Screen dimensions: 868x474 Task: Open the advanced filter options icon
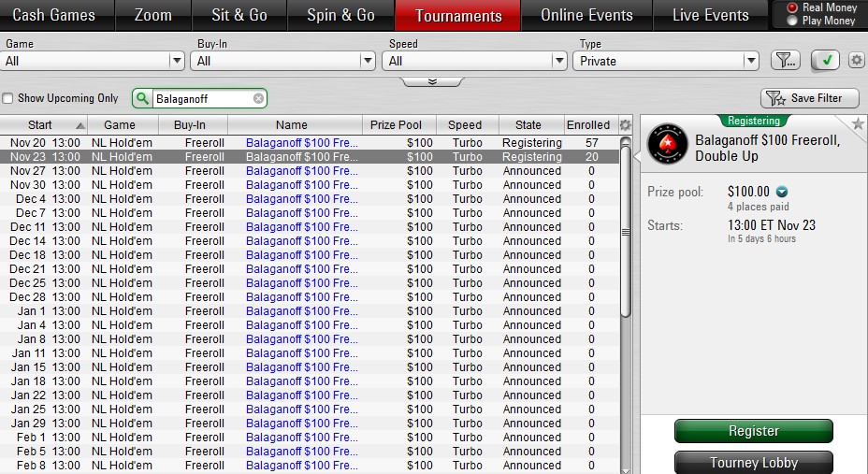click(x=785, y=61)
